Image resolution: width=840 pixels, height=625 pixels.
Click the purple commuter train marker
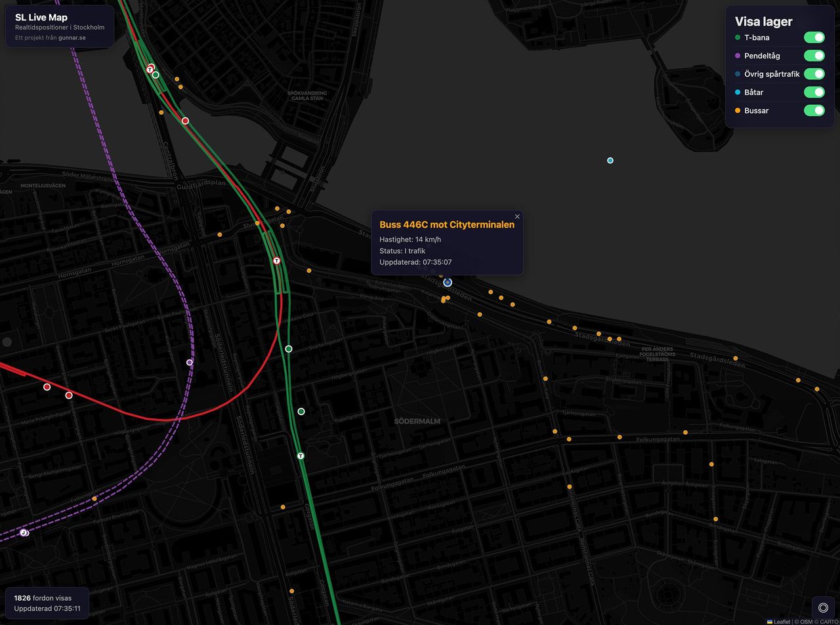190,362
